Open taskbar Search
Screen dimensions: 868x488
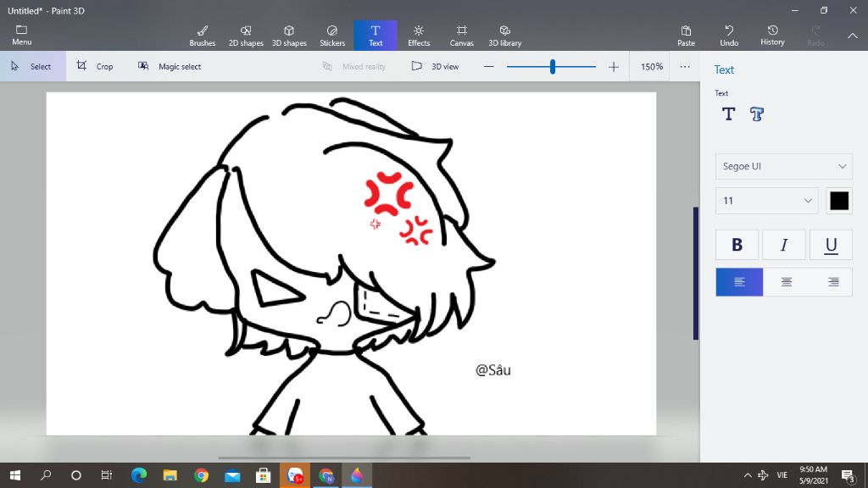pyautogui.click(x=46, y=475)
